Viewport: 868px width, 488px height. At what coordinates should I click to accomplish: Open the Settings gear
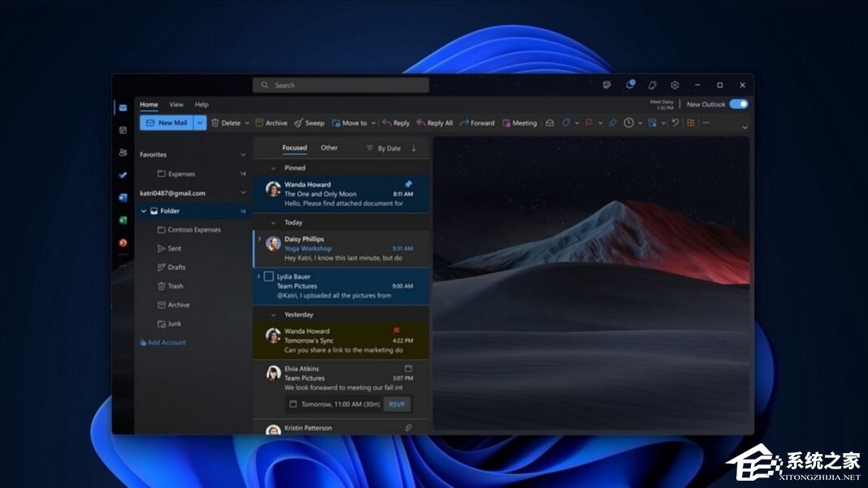(x=675, y=85)
